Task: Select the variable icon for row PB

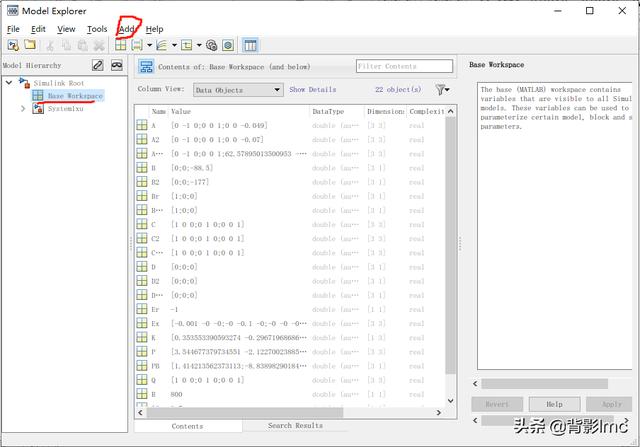Action: [x=142, y=366]
